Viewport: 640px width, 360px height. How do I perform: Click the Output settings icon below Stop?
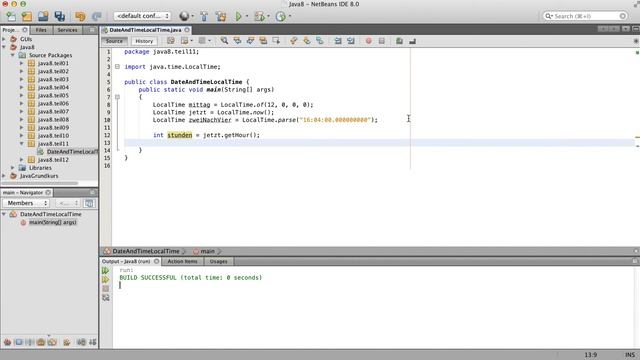[x=106, y=298]
